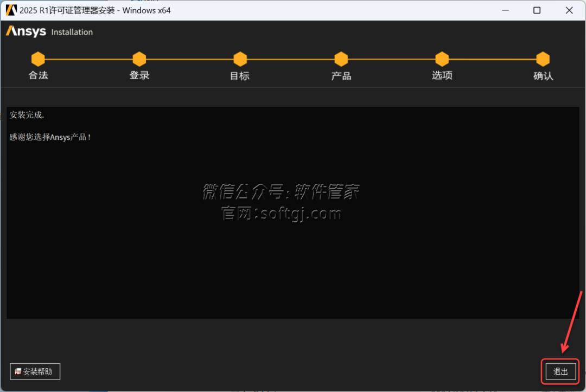Select the 目标 step hexagon
Image resolution: width=586 pixels, height=392 pixels.
[240, 59]
